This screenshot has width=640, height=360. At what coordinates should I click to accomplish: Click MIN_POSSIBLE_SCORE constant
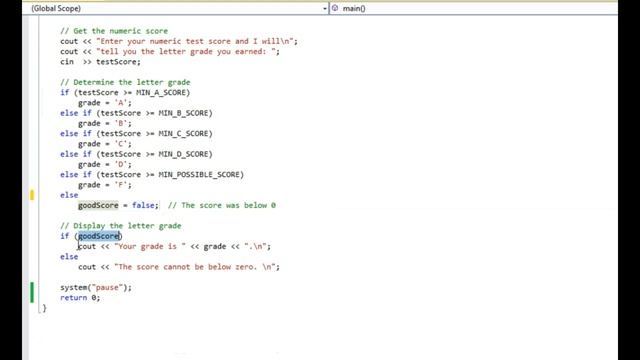coord(199,175)
